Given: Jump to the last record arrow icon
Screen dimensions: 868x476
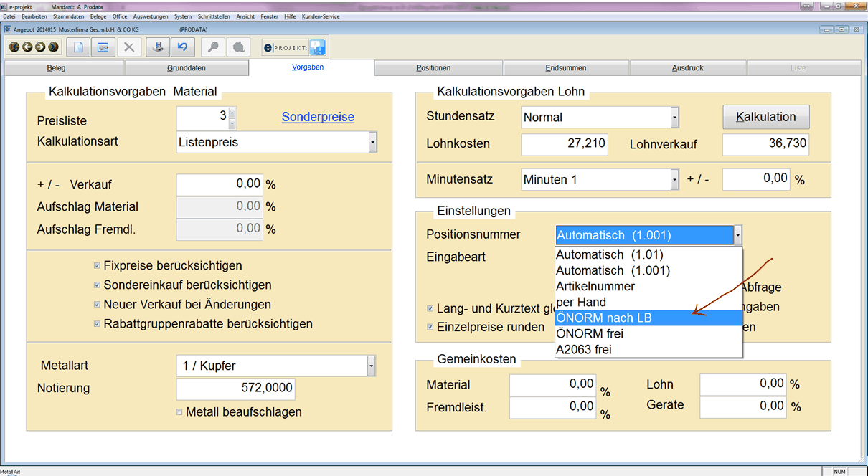Looking at the screenshot, I should [52, 47].
